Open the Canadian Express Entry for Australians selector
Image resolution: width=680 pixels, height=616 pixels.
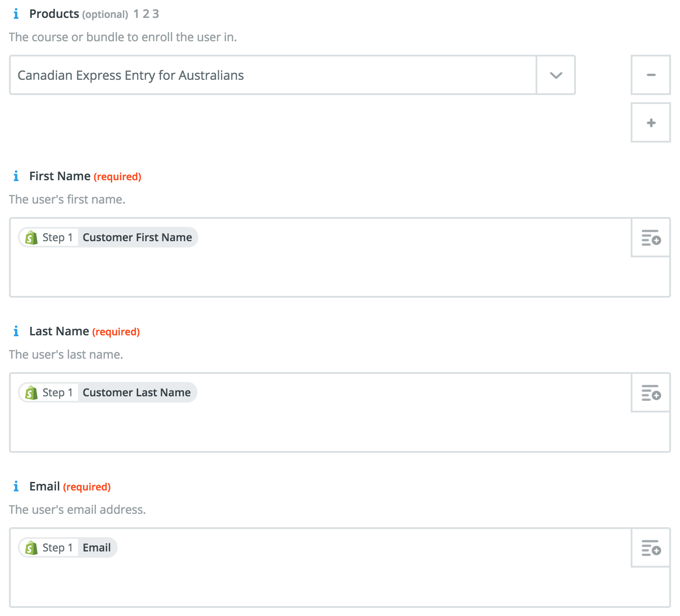tap(273, 75)
